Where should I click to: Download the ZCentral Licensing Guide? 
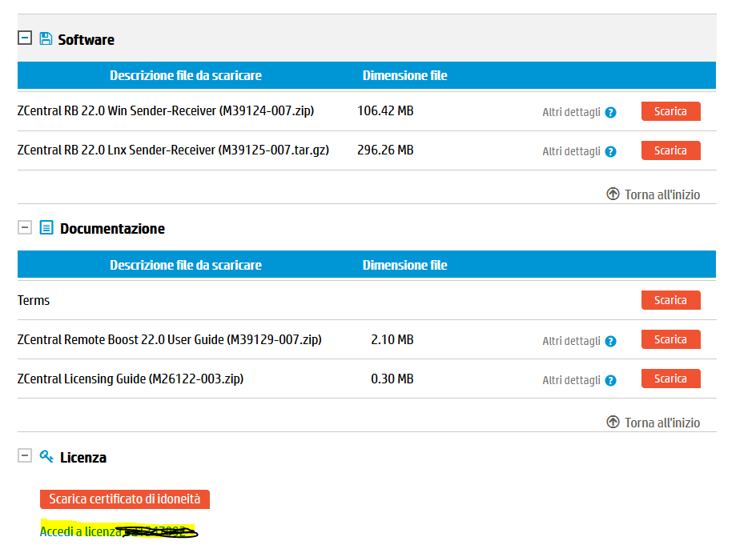click(x=670, y=378)
